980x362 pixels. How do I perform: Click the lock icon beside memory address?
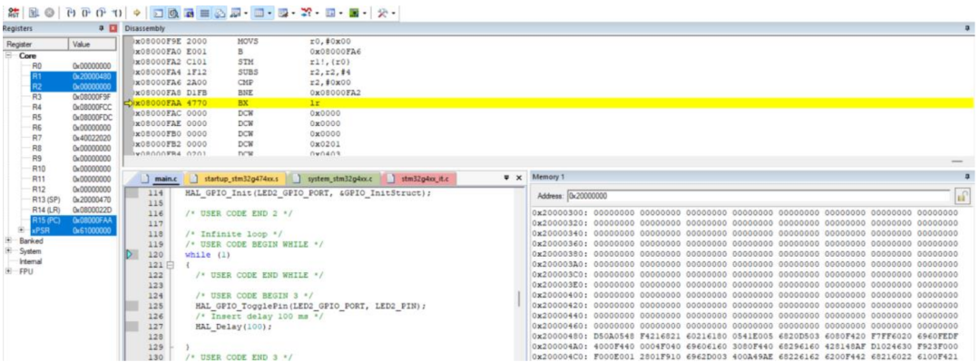(962, 196)
